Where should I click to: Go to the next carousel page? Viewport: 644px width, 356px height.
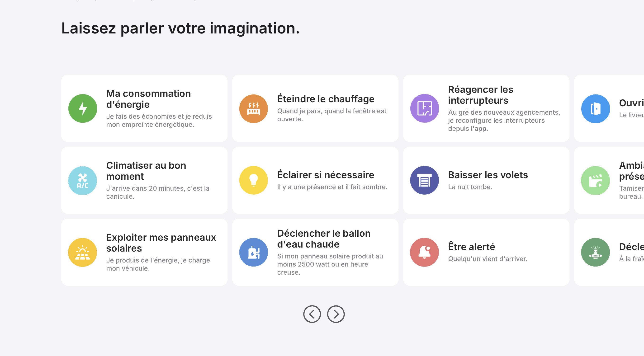coord(336,314)
